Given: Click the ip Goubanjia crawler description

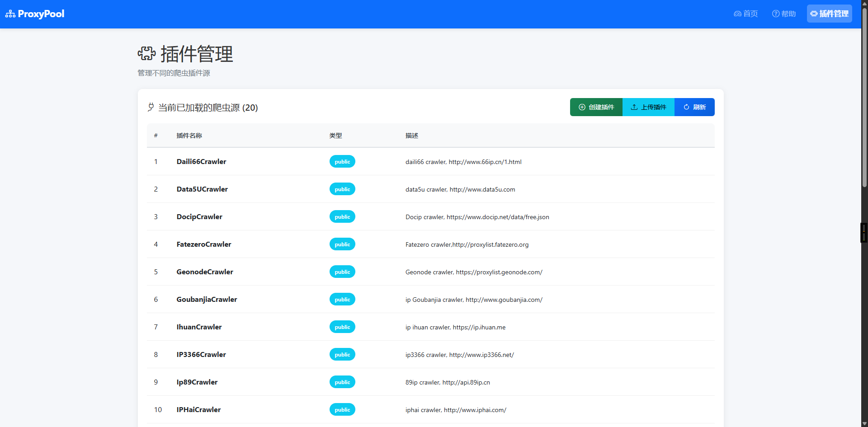Looking at the screenshot, I should [x=474, y=300].
